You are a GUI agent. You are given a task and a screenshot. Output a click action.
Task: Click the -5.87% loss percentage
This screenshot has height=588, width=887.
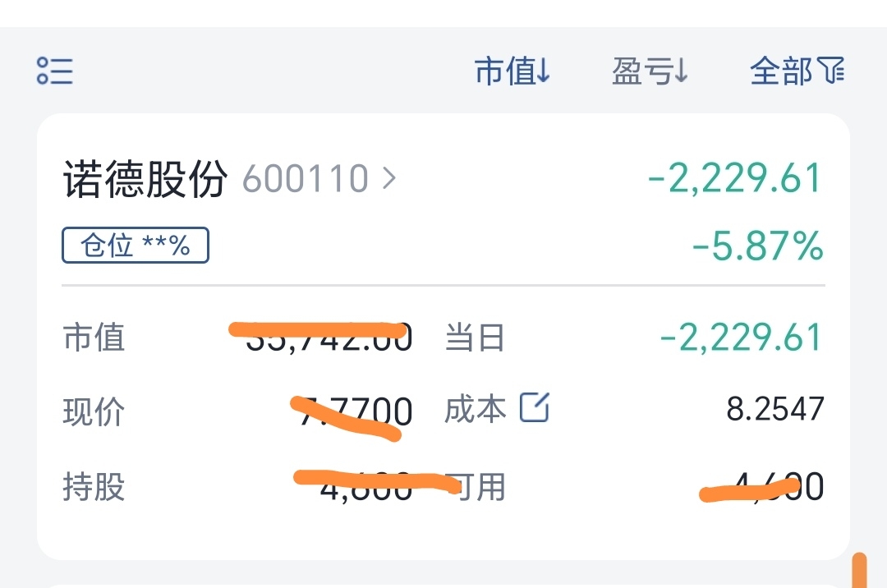(x=758, y=246)
